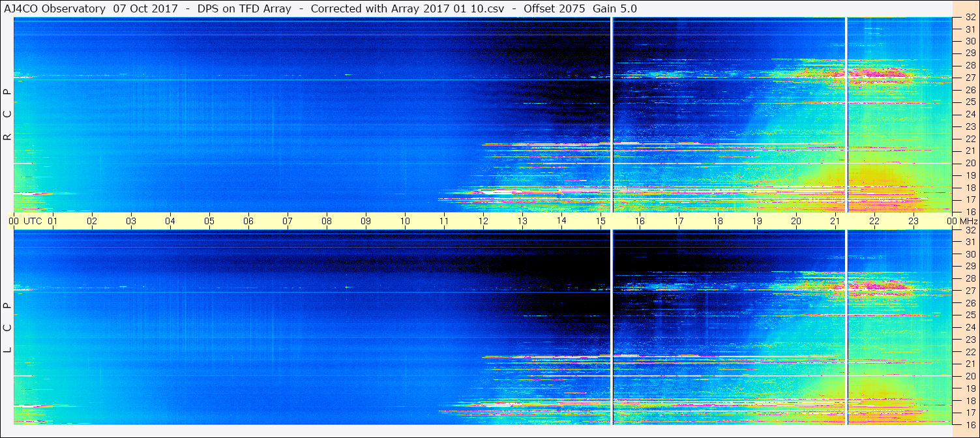The image size is (980, 438).
Task: Select hour '13' on the UTC time axis
Action: click(x=522, y=221)
